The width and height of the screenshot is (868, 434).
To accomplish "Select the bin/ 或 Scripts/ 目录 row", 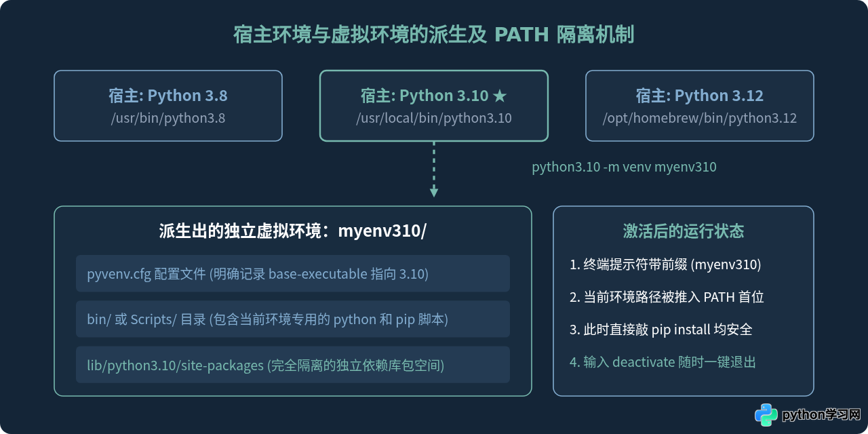I will [x=293, y=319].
